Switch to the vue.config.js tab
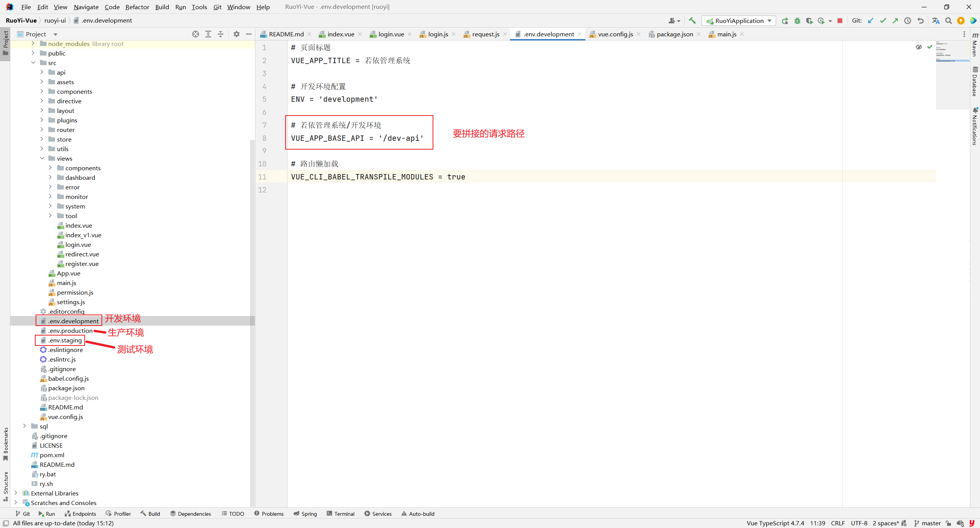980x528 pixels. [614, 34]
